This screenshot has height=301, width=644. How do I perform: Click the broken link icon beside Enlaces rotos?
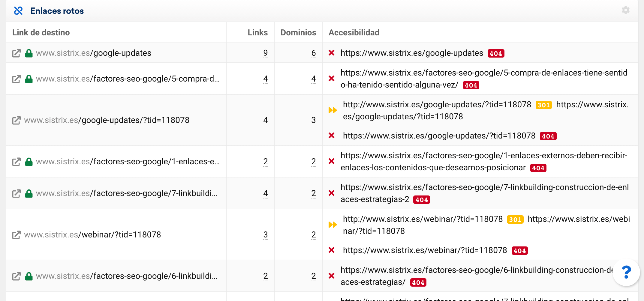tap(18, 11)
